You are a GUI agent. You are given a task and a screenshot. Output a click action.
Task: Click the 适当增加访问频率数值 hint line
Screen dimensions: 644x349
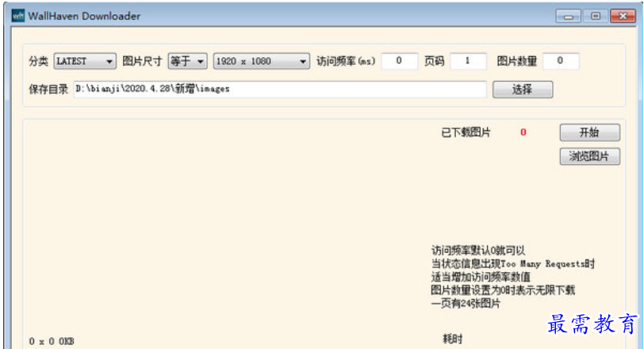click(481, 277)
